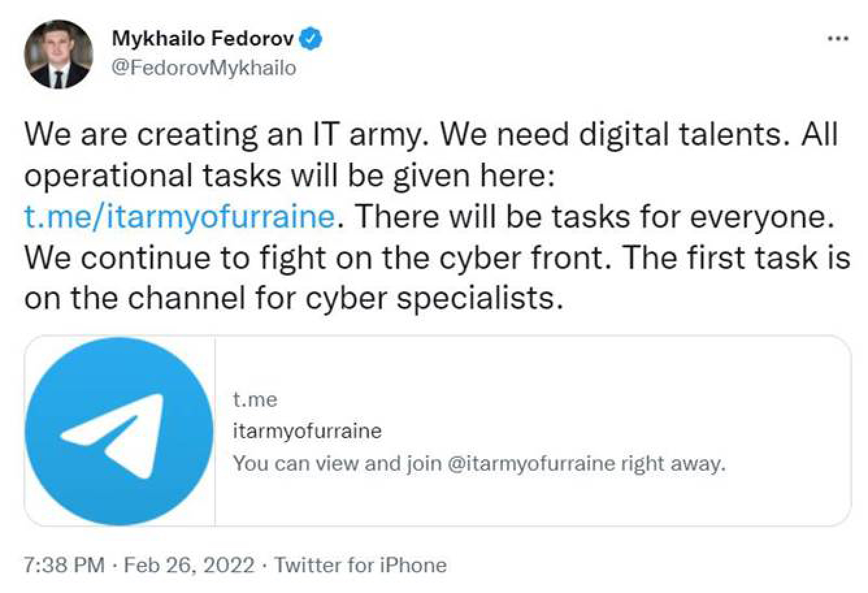This screenshot has width=868, height=593.
Task: Click the "Feb 26, 2022" date
Action: pos(189,564)
